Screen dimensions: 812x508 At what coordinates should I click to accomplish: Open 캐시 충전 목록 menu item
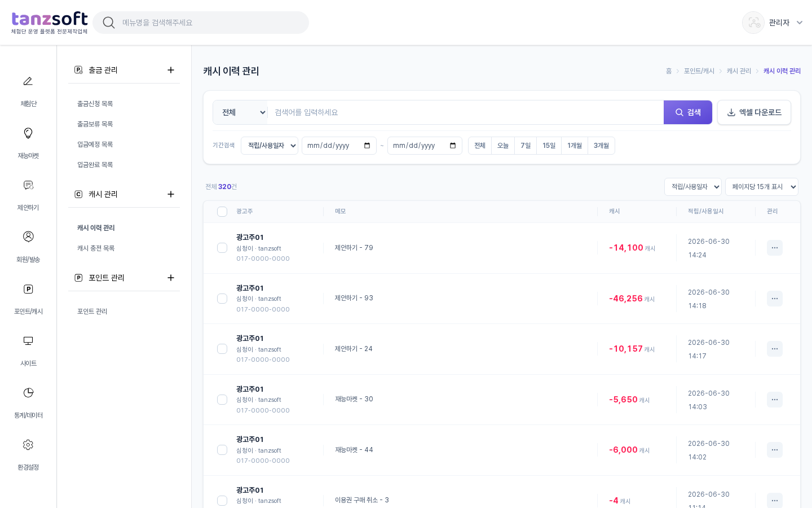[96, 248]
